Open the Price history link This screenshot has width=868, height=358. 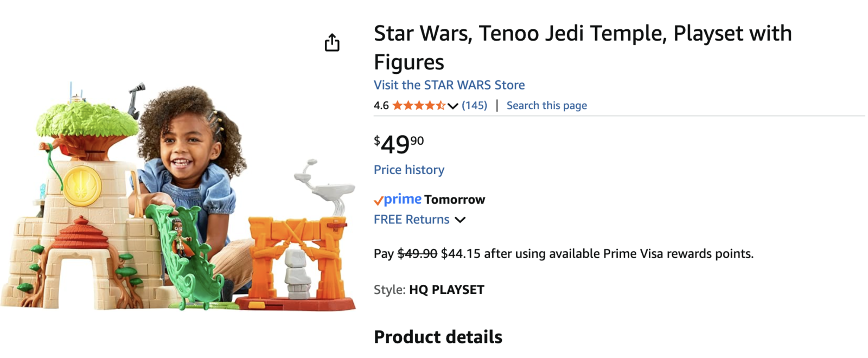[x=409, y=170]
